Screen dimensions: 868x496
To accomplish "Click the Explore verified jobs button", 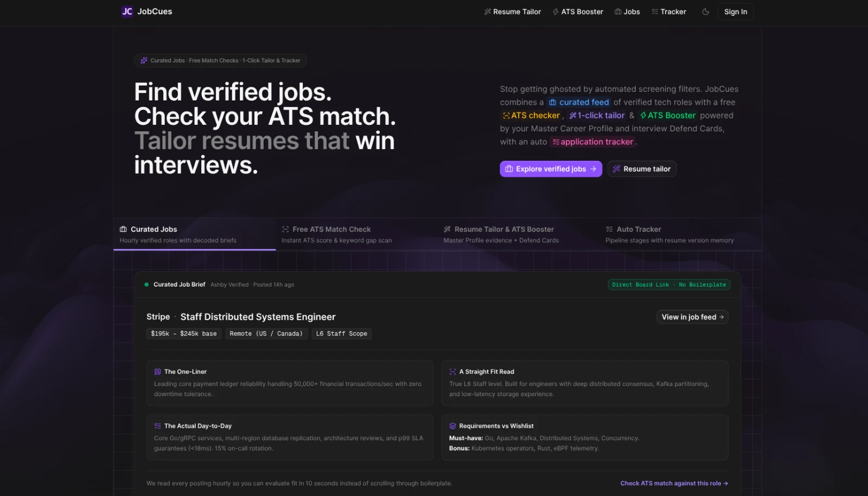I will coord(551,169).
